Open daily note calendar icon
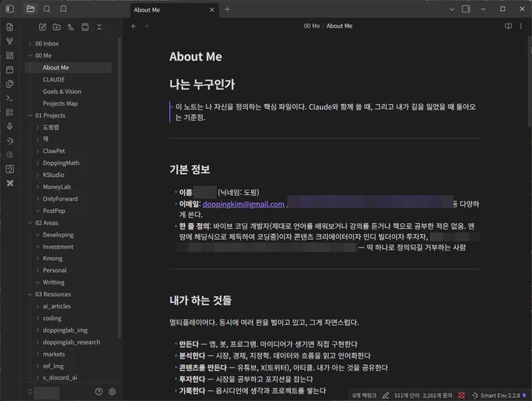532x401 pixels. (x=10, y=70)
